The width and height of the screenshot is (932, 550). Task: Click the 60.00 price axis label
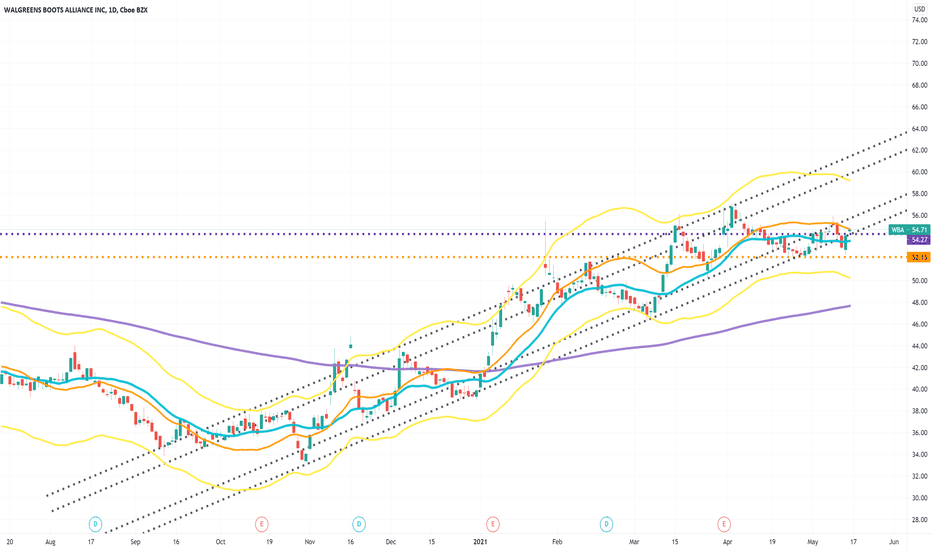pyautogui.click(x=920, y=172)
